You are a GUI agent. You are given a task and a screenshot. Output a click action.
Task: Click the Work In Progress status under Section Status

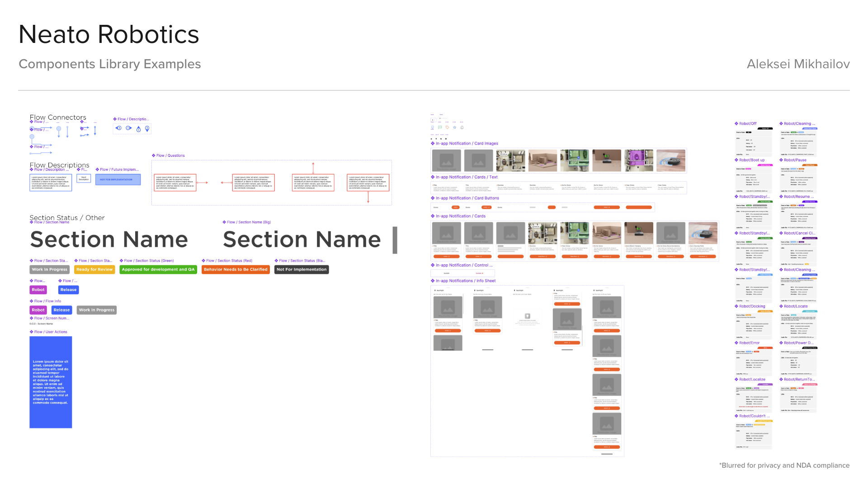pos(50,269)
